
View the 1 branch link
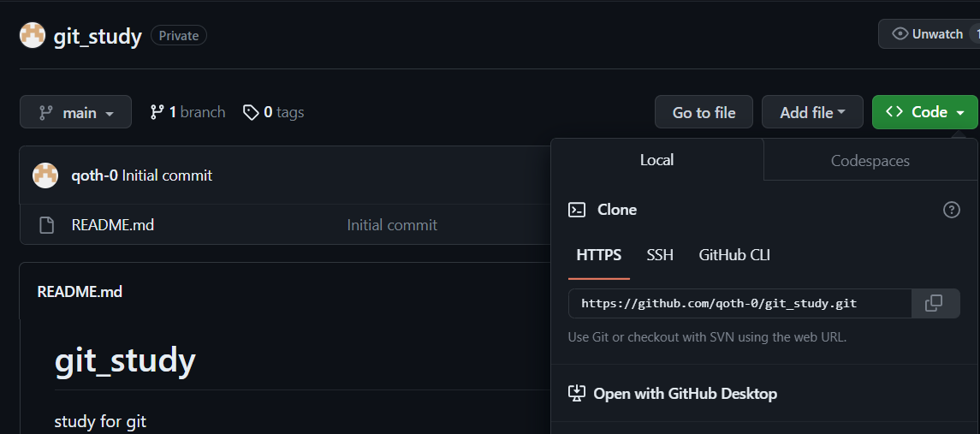click(x=187, y=112)
